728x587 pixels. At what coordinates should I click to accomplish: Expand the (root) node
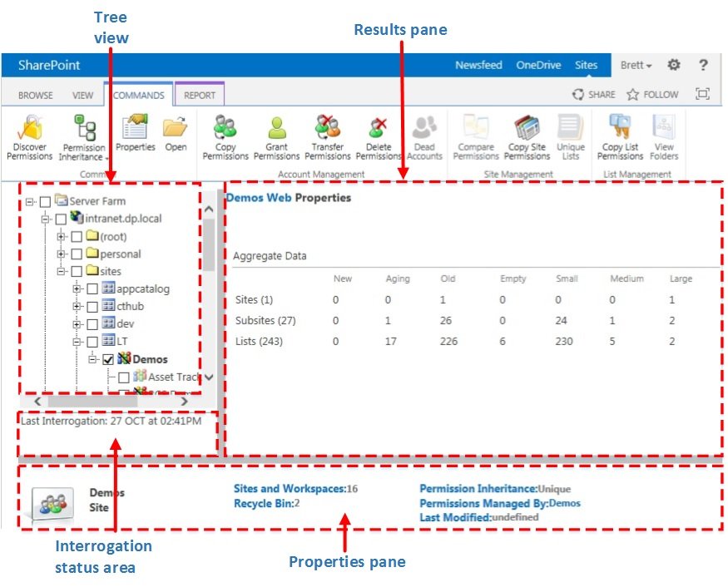(61, 236)
